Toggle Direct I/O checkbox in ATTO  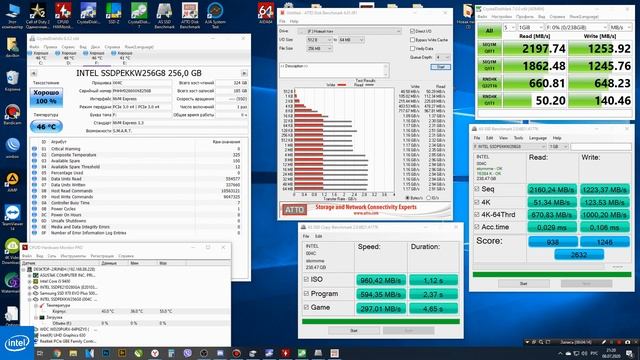click(x=412, y=31)
